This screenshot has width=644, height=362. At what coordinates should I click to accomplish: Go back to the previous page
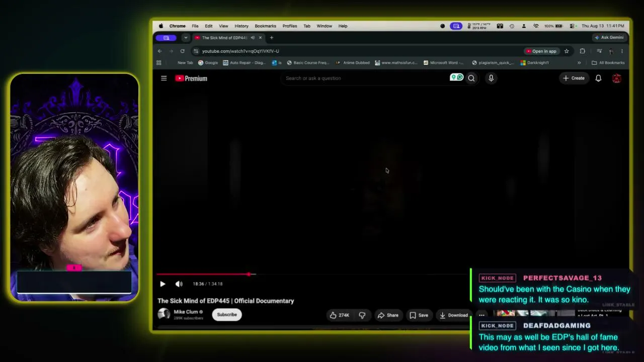tap(160, 51)
